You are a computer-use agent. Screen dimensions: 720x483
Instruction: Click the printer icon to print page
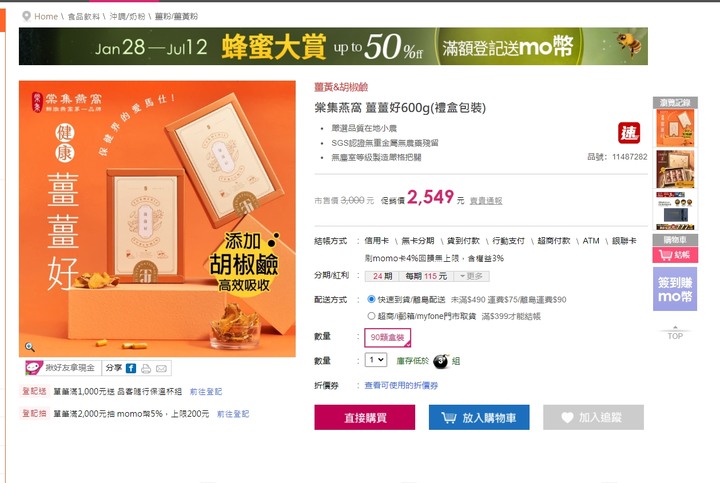(x=146, y=368)
